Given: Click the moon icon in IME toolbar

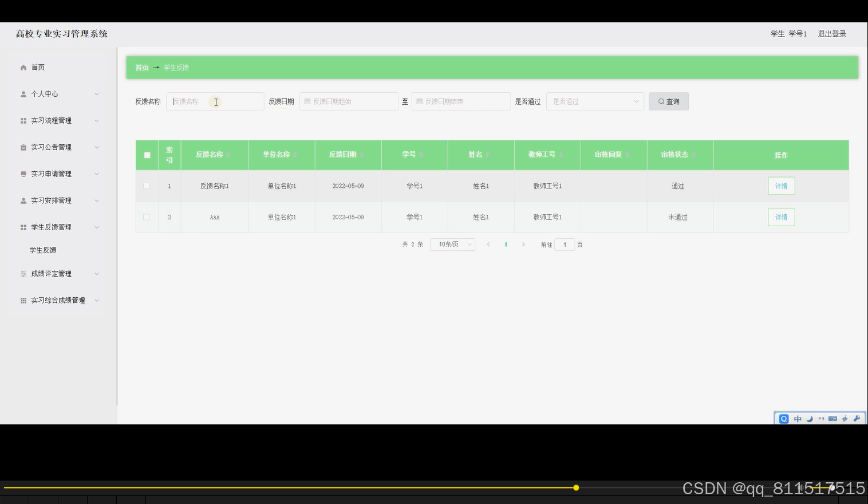Looking at the screenshot, I should pyautogui.click(x=810, y=419).
